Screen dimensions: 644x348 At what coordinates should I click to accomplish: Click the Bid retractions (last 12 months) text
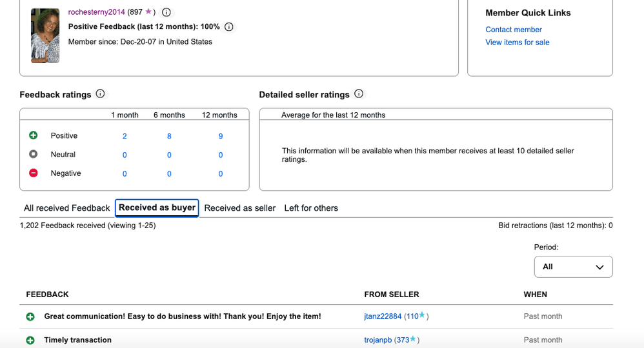[x=556, y=226]
